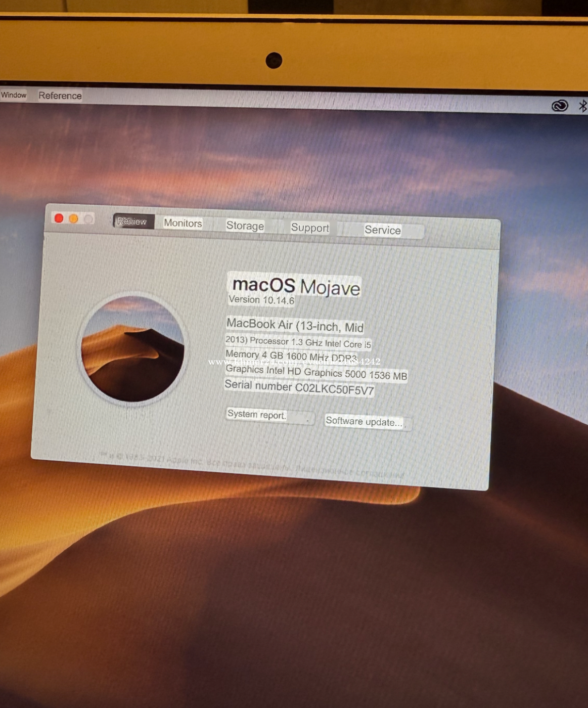
Task: Click the macOS Mojave dune logo
Action: [133, 349]
